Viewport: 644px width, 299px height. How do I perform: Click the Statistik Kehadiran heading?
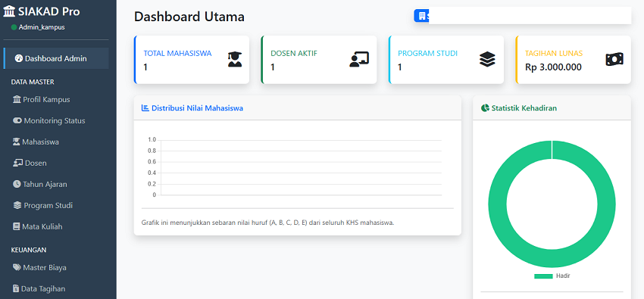pos(524,108)
